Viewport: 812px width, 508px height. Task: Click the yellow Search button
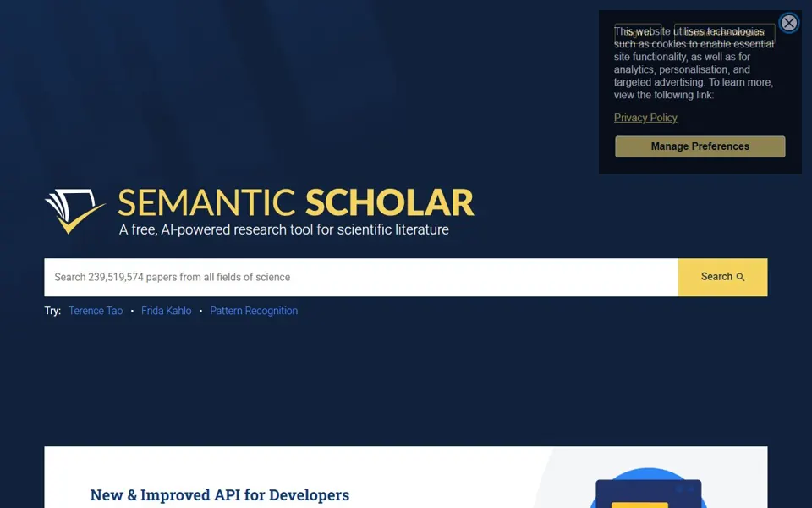pyautogui.click(x=722, y=278)
